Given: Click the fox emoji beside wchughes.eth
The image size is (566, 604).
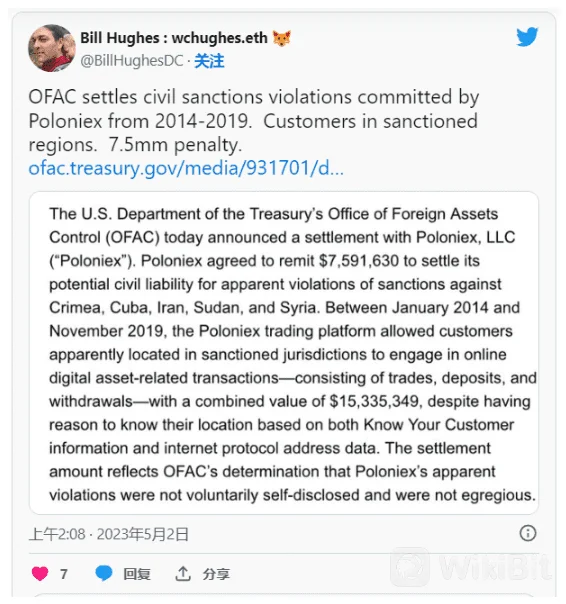Looking at the screenshot, I should (282, 38).
